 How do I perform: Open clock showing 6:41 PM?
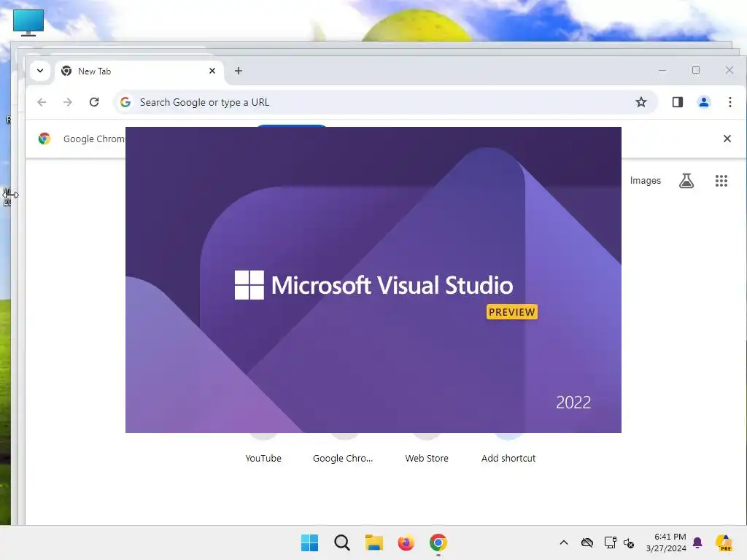click(666, 542)
